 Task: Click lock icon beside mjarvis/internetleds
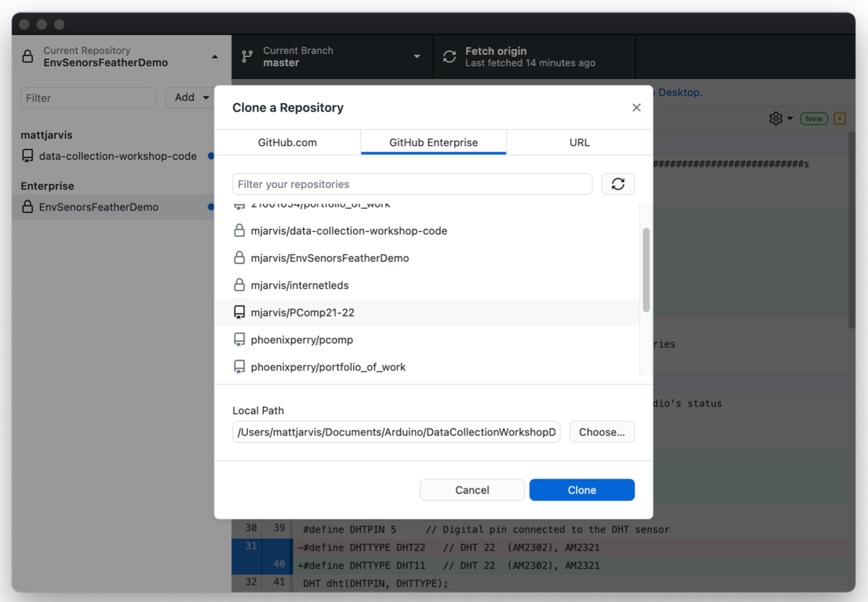[239, 285]
